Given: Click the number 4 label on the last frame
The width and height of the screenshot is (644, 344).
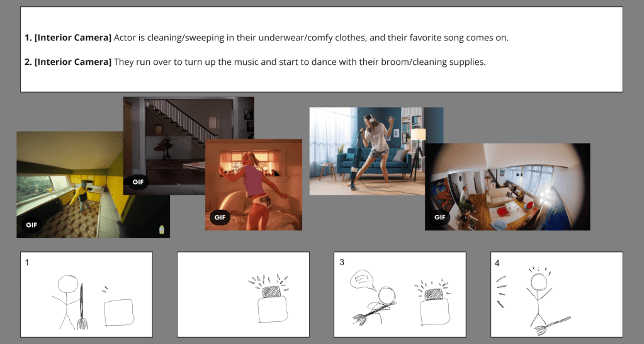Looking at the screenshot, I should tap(497, 262).
